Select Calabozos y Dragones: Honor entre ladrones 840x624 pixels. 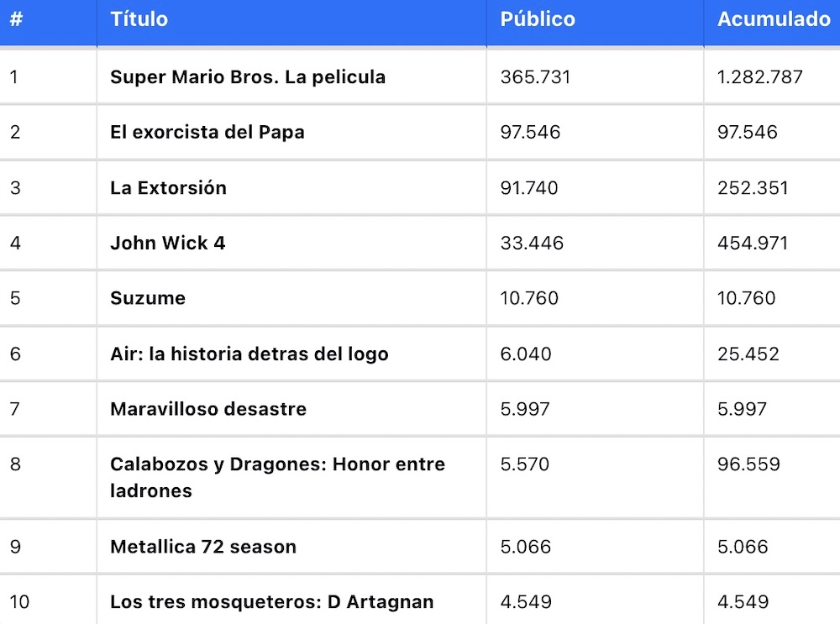click(277, 477)
